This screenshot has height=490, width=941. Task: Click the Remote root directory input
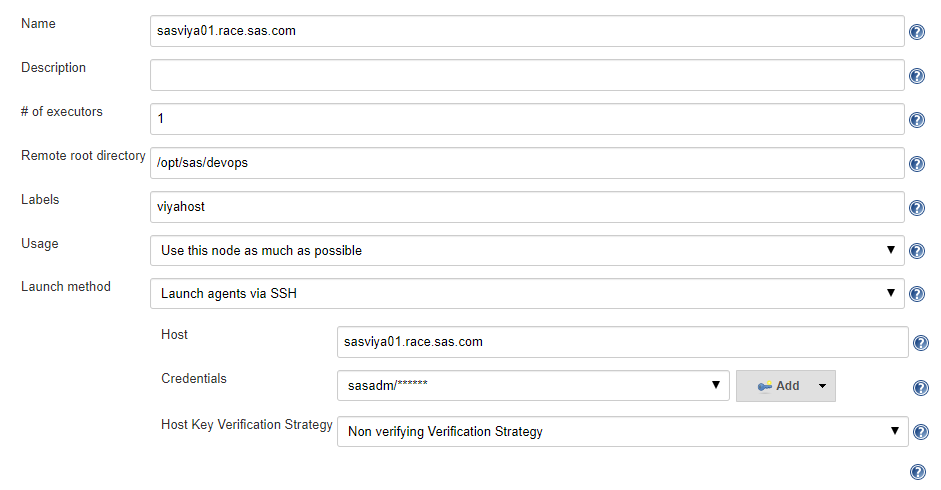tap(527, 163)
